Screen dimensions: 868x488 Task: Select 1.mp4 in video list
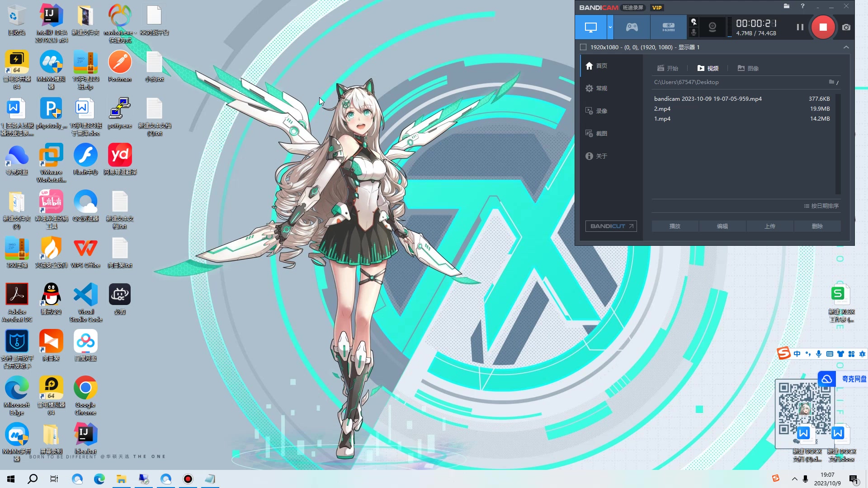741,118
